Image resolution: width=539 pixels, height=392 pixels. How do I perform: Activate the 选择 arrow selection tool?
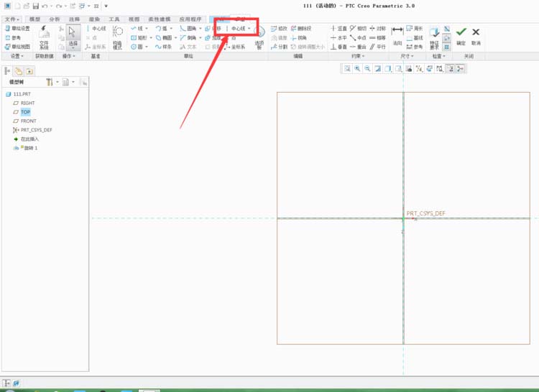tap(73, 37)
